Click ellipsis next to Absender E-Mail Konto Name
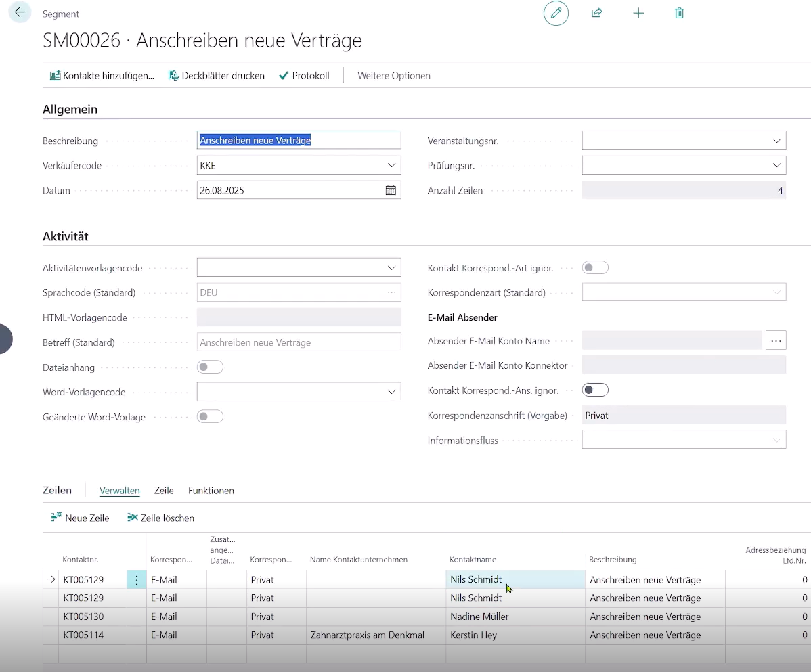This screenshot has height=672, width=811. [776, 340]
